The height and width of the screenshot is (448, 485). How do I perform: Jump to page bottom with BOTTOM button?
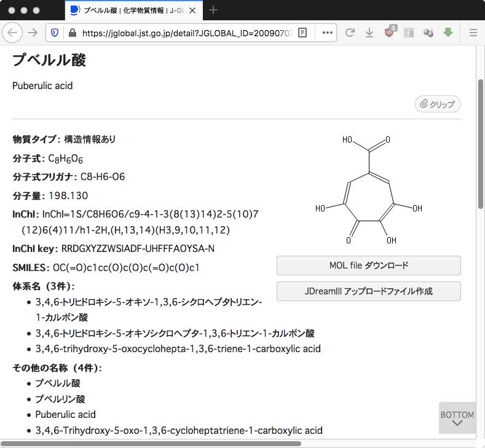(x=457, y=418)
